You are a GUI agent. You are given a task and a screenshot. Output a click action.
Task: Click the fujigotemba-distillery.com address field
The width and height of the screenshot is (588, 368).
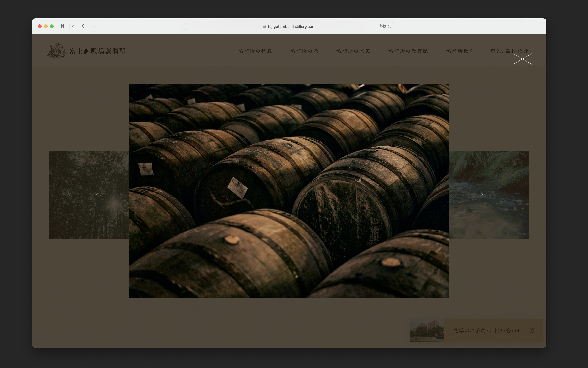[x=289, y=26]
